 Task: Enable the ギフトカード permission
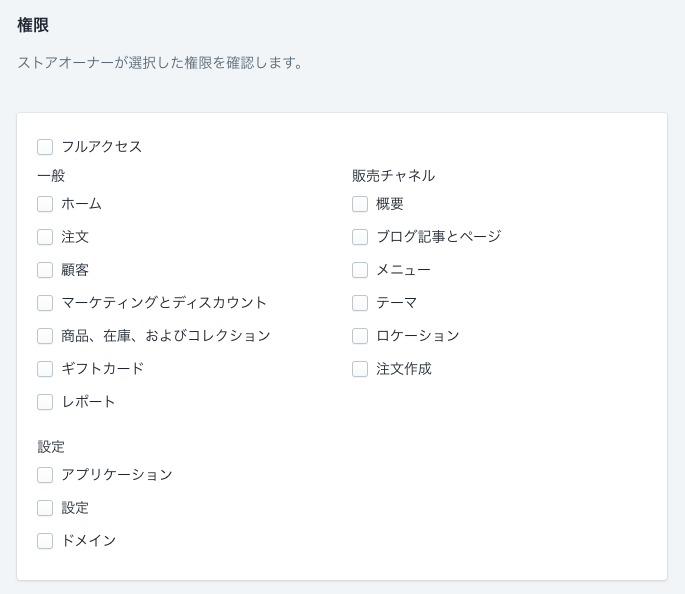coord(45,369)
